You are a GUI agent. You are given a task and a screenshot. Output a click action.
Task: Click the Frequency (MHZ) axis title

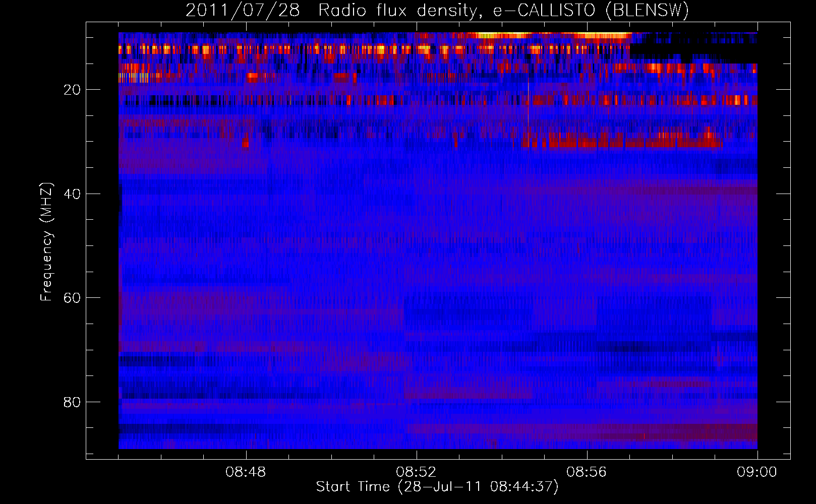click(46, 242)
